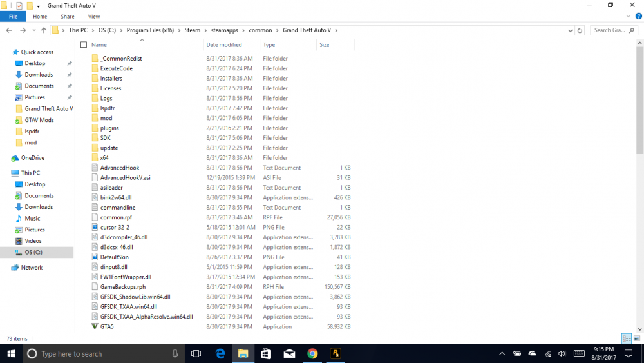Go up one folder level

coord(44,30)
